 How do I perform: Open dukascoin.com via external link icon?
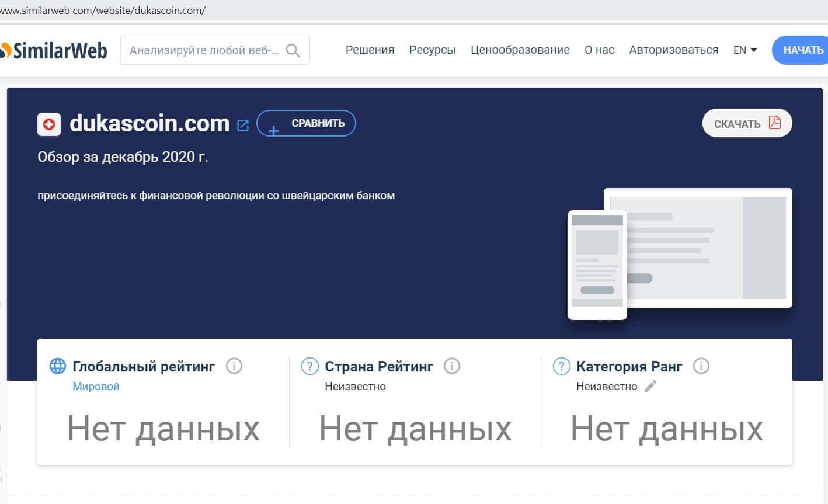point(243,125)
